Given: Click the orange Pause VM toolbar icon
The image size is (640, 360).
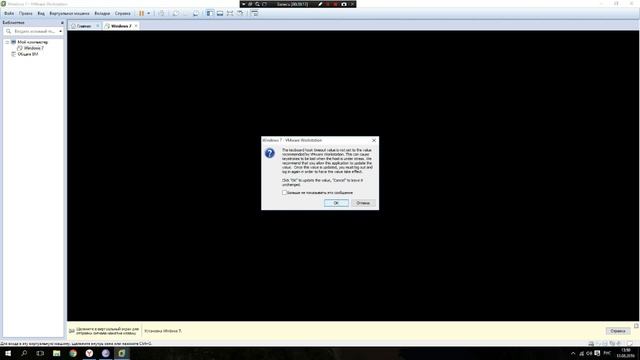Looking at the screenshot, I should (x=141, y=13).
